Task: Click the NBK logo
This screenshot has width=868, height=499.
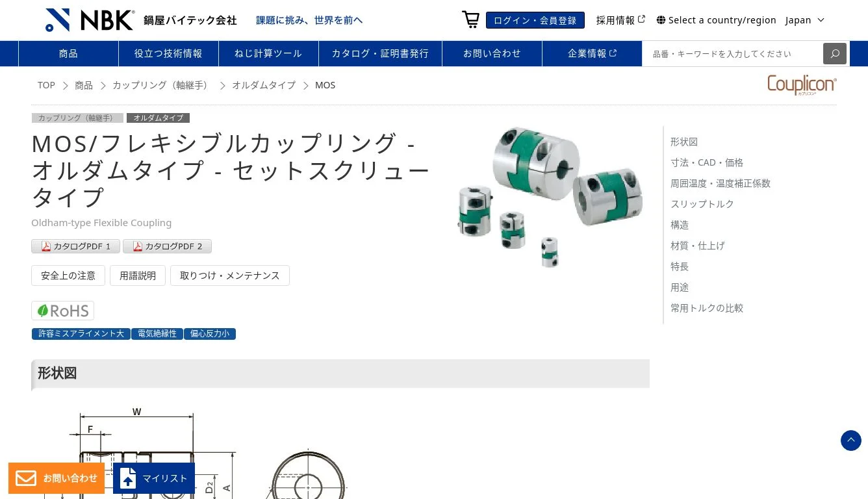Action: [90, 20]
